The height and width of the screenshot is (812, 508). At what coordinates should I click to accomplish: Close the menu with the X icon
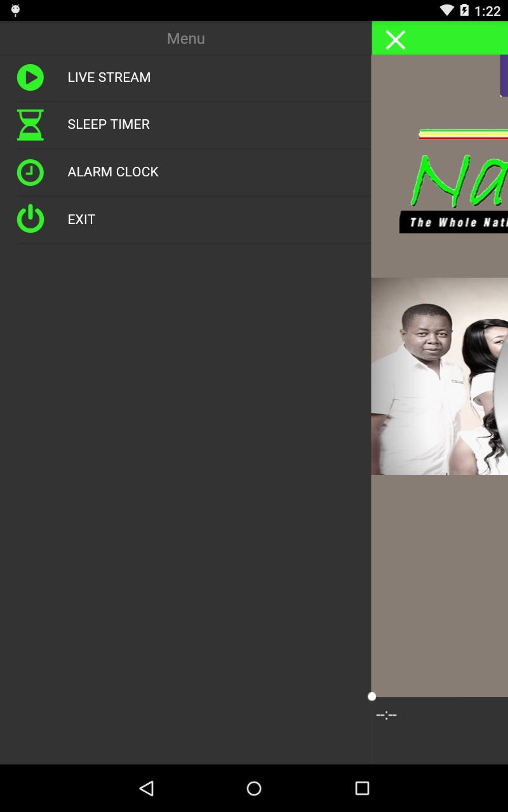click(x=395, y=40)
